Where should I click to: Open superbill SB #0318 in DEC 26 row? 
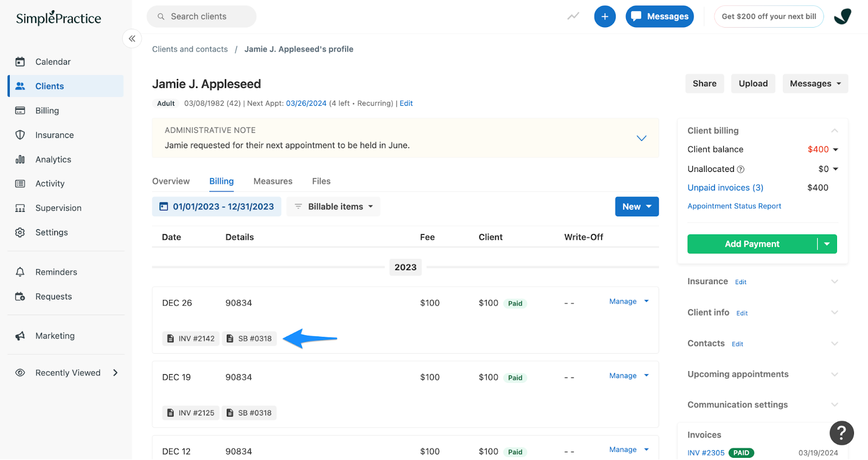click(x=250, y=338)
